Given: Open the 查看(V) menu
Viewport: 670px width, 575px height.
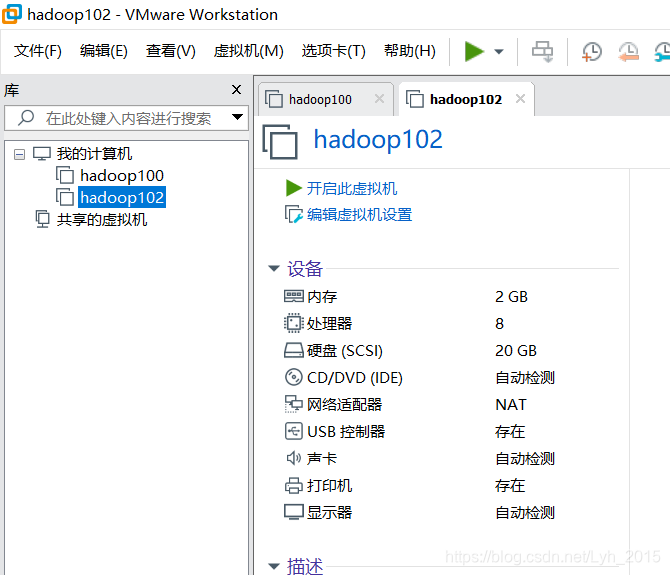Looking at the screenshot, I should (x=170, y=51).
